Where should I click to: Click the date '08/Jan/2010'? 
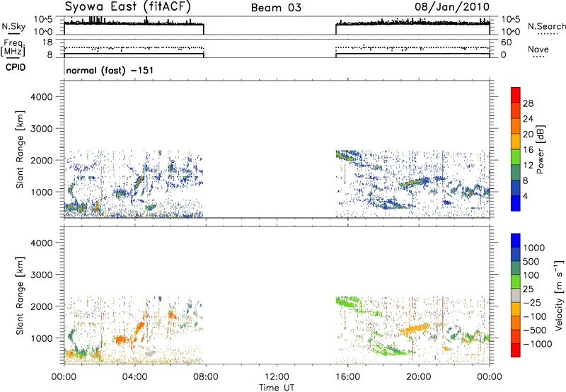pos(452,7)
